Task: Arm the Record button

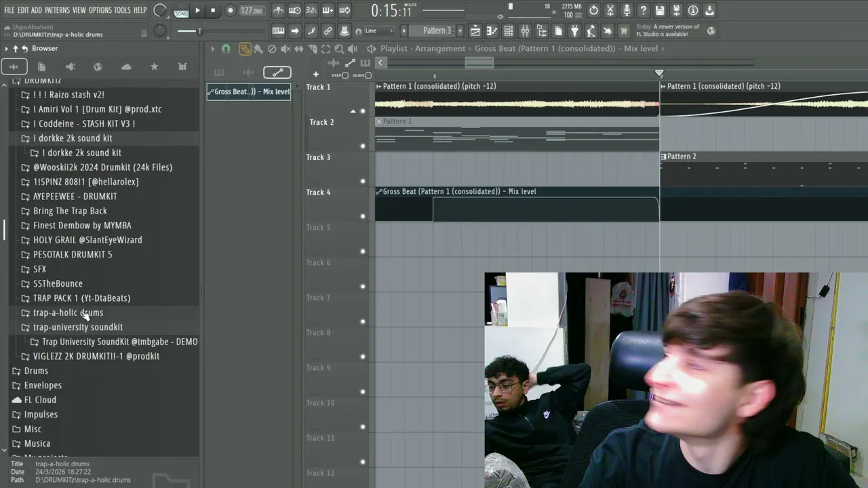Action: (230, 10)
